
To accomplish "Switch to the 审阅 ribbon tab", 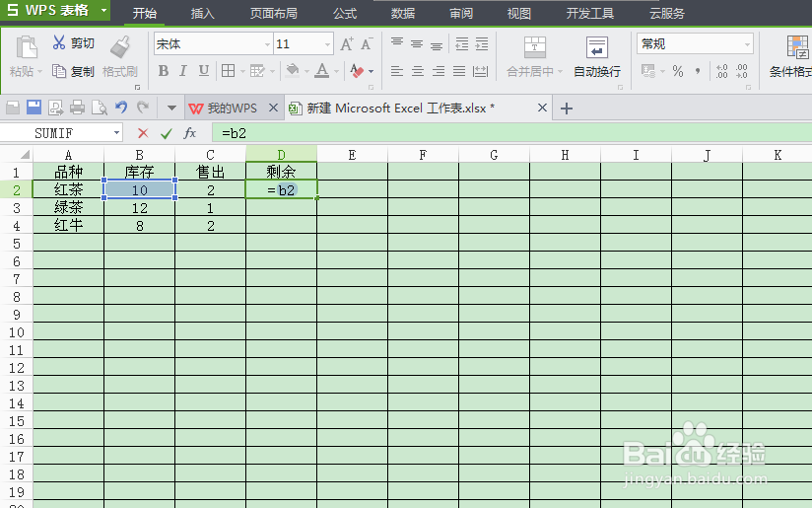I will (461, 13).
